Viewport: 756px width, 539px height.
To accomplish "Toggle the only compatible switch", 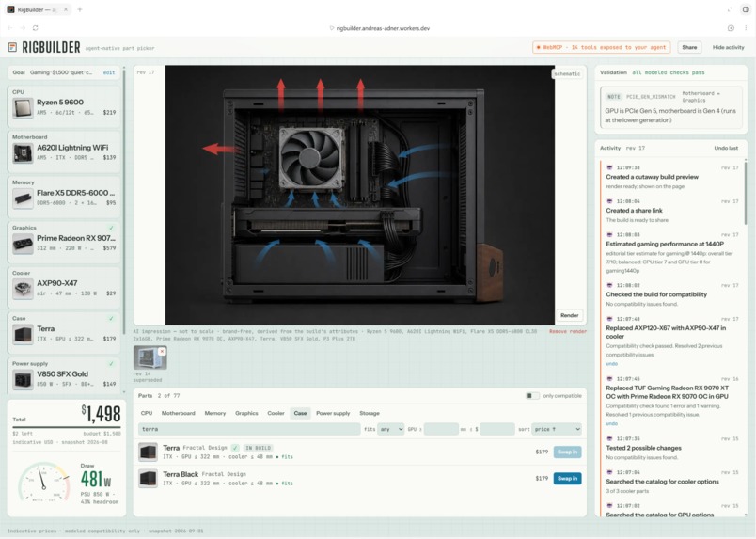I will 532,396.
